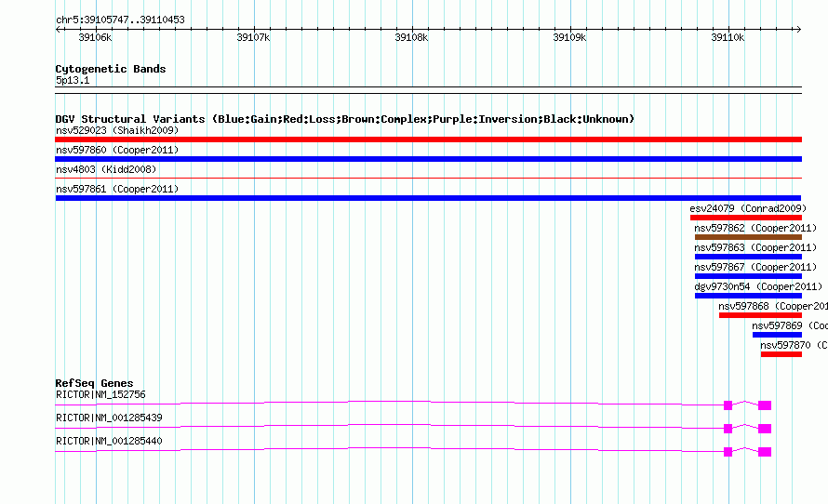Click the 39108k ruler tick label

coord(411,37)
